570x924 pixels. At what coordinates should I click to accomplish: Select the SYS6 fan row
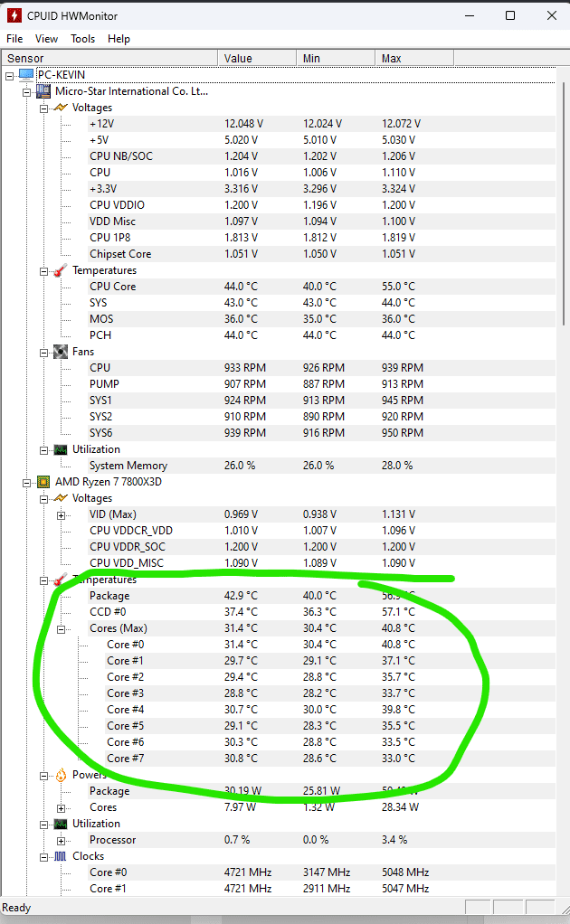pyautogui.click(x=321, y=433)
